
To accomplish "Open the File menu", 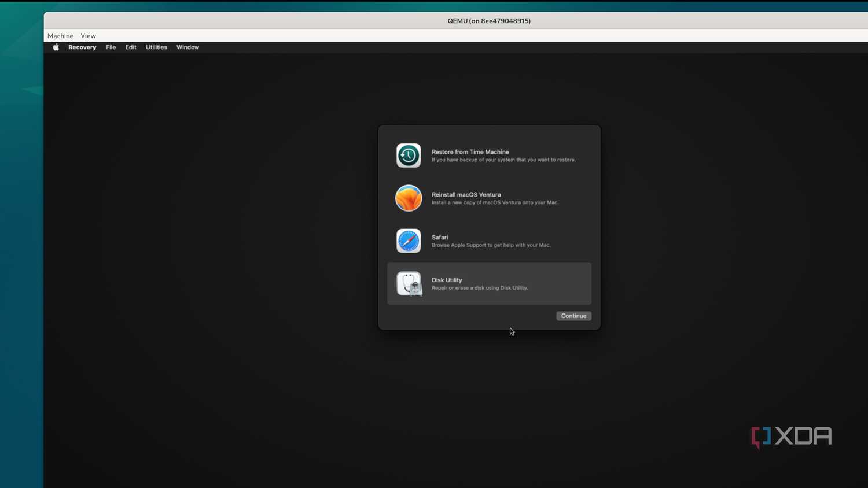I will pos(111,47).
